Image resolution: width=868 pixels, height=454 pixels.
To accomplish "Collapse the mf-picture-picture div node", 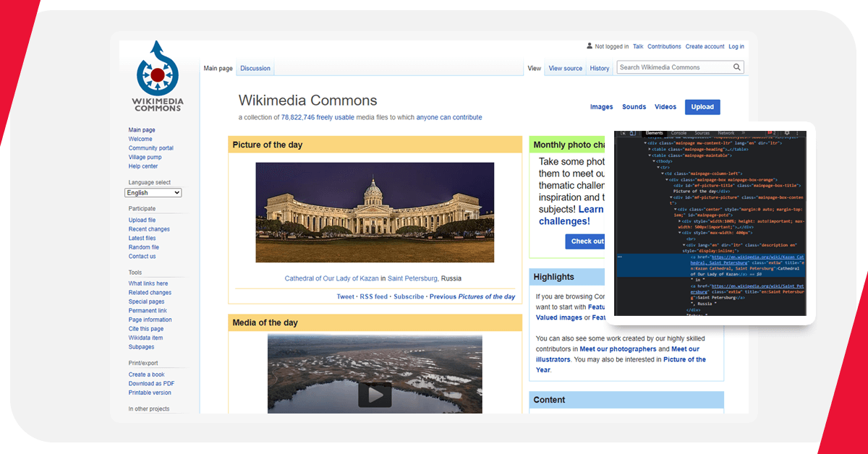I will (x=671, y=197).
